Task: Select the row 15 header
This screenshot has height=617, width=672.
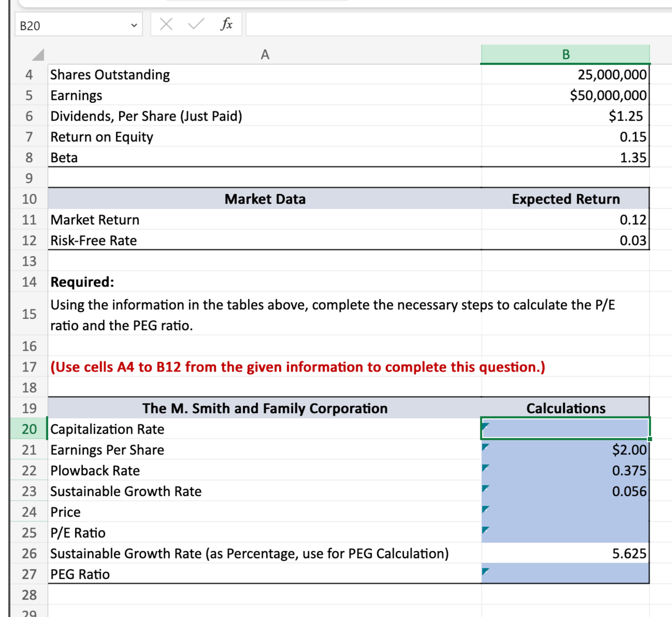Action: coord(29,314)
